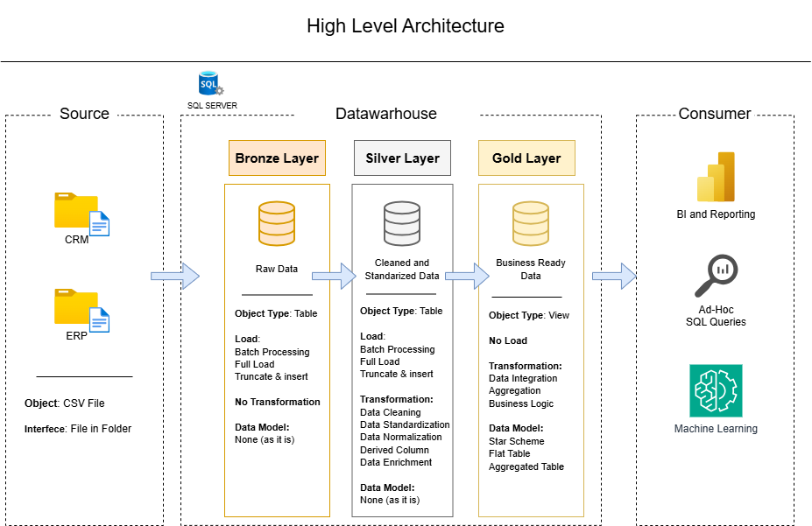The width and height of the screenshot is (812, 526).
Task: Select the Machine Learning brain icon
Action: coord(716,390)
